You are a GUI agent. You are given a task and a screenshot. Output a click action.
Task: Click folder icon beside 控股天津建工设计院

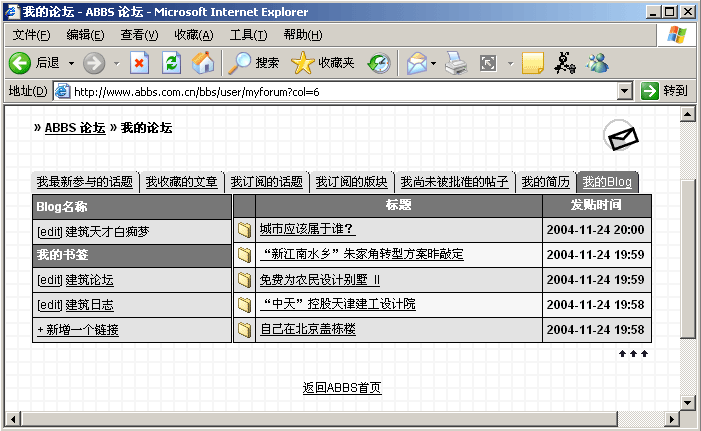[245, 305]
